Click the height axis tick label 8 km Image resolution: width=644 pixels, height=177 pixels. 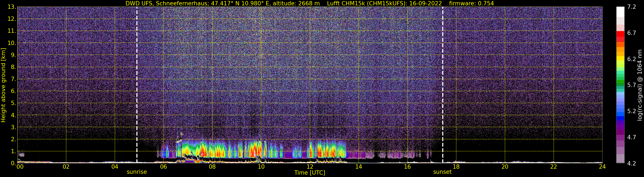pyautogui.click(x=13, y=67)
